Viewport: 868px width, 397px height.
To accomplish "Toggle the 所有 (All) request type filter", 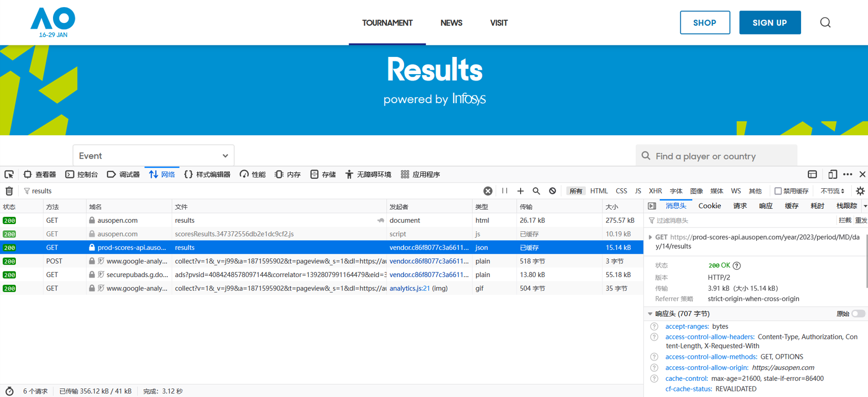I will tap(576, 191).
